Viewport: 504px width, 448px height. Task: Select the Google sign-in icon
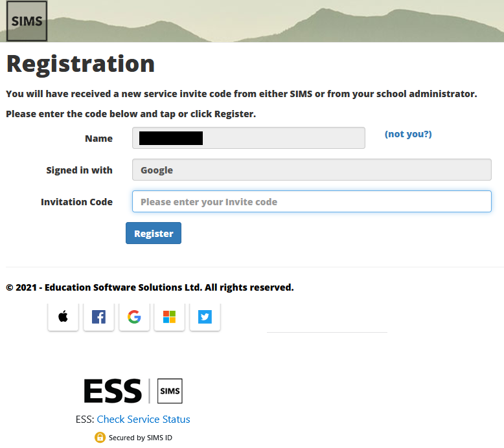(134, 317)
